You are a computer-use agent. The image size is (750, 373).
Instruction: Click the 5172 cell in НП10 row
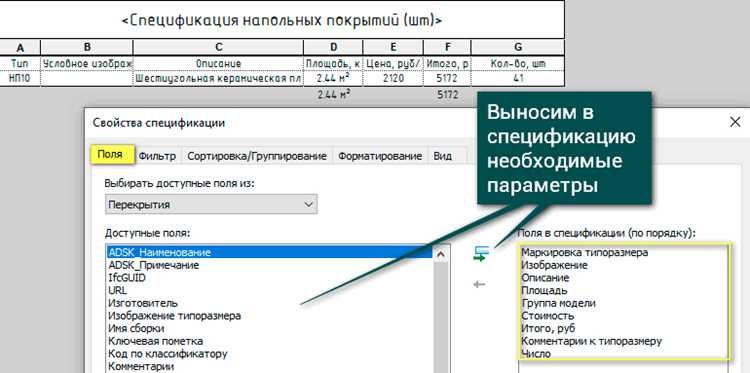pyautogui.click(x=447, y=78)
